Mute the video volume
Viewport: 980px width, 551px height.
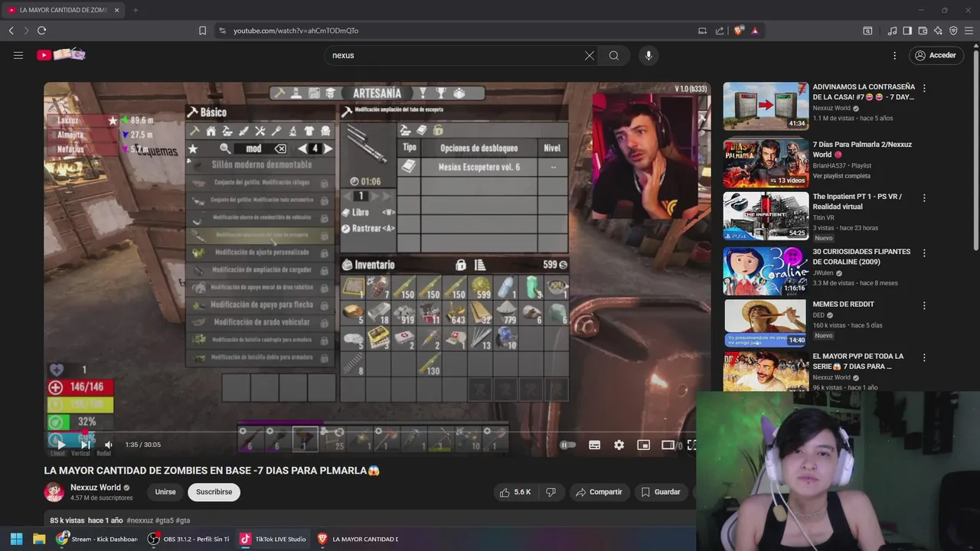(109, 445)
